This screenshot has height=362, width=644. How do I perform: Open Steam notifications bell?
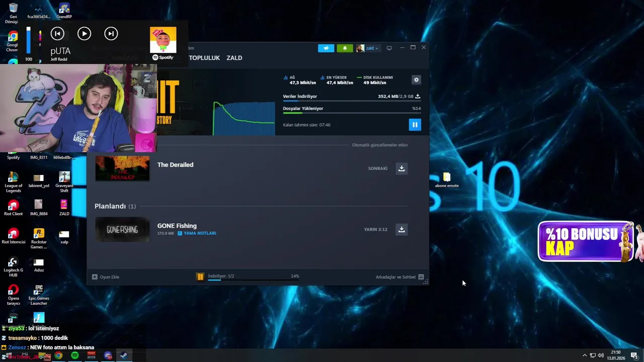pyautogui.click(x=345, y=48)
